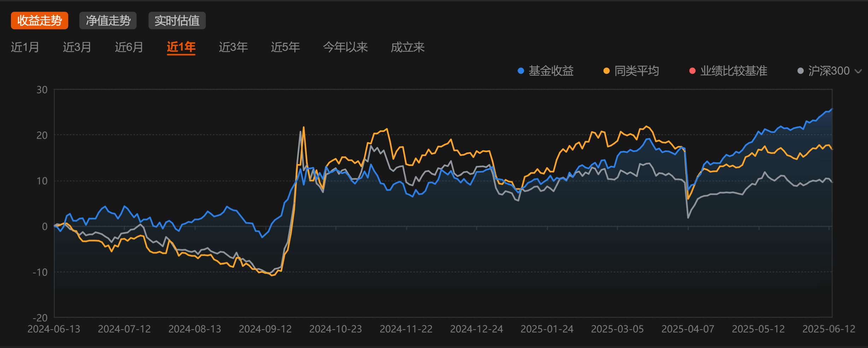
Task: Click the y-axis label -10
Action: click(40, 272)
